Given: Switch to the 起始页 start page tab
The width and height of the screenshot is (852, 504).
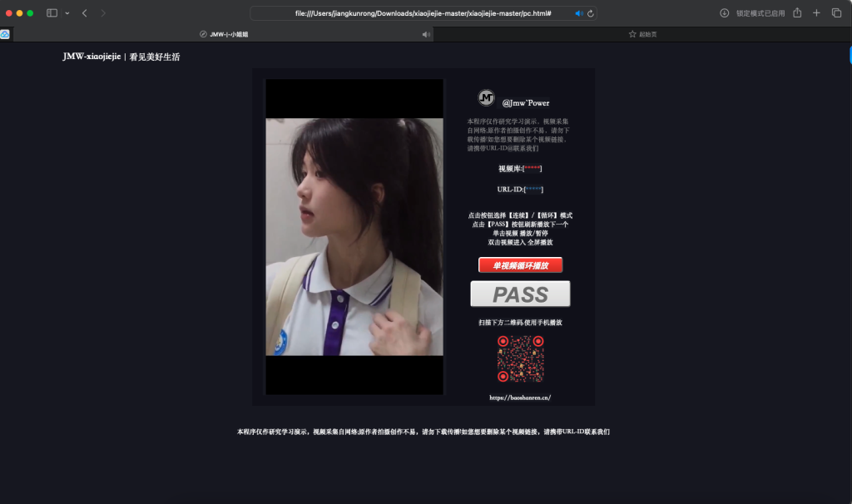Looking at the screenshot, I should coord(642,34).
